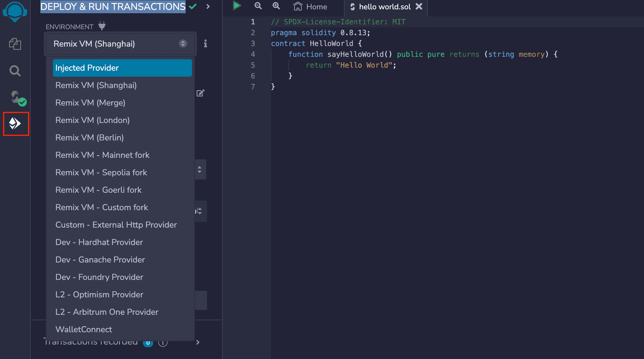
Task: Select Dev - Hardhat Provider
Action: coord(99,242)
